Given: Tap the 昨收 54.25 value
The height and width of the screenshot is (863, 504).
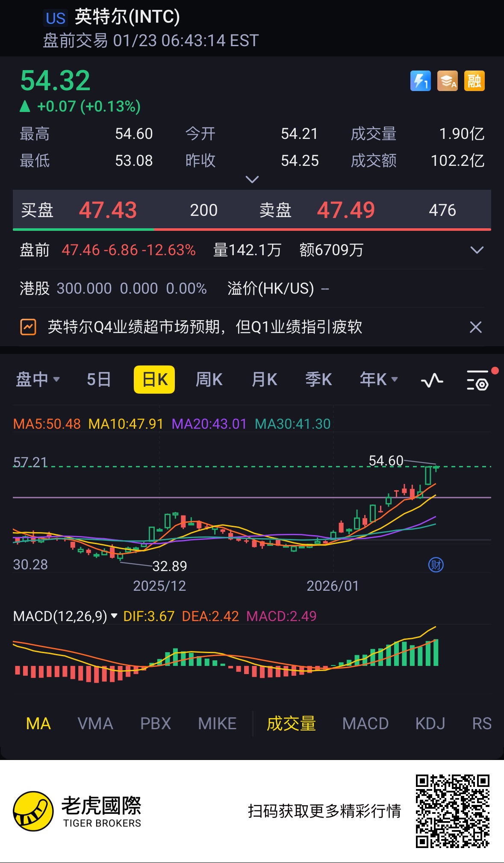Looking at the screenshot, I should coord(300,161).
